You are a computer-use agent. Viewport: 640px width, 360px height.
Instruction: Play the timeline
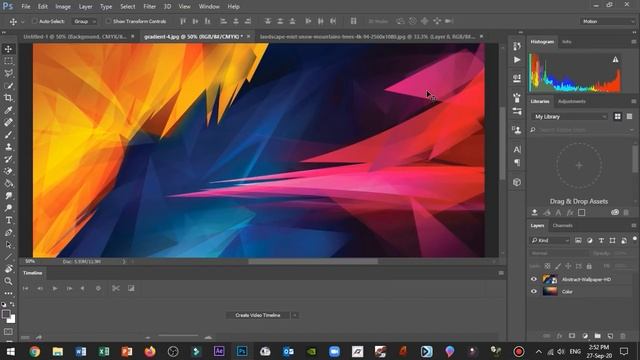click(55, 289)
